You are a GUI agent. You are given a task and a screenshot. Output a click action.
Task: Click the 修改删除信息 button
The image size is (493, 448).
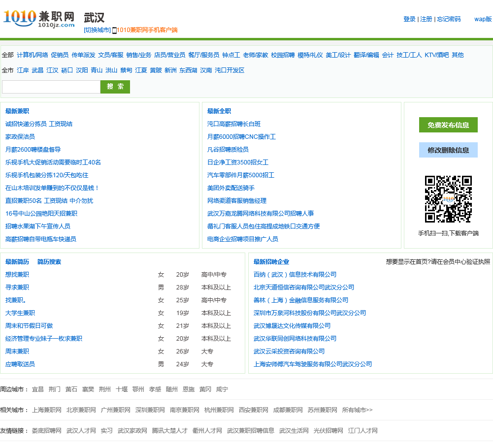[448, 150]
